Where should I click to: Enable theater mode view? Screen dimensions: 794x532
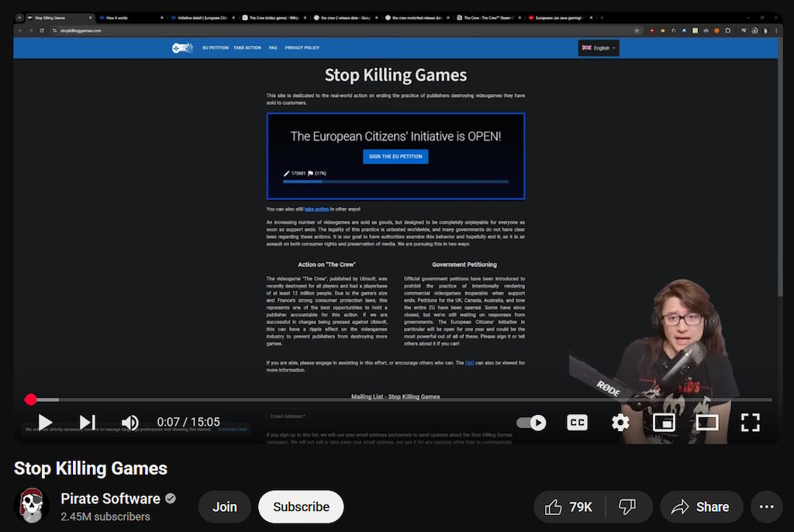pyautogui.click(x=707, y=422)
